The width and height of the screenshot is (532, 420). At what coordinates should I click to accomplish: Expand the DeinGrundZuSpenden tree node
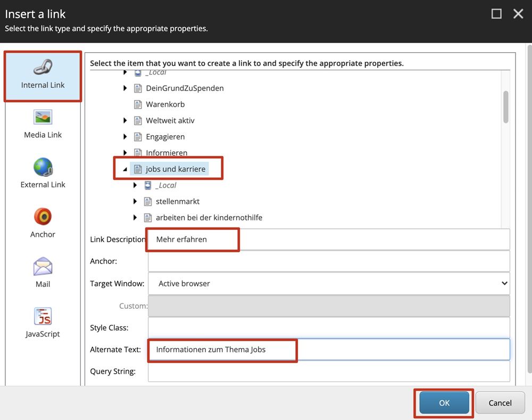coord(125,88)
